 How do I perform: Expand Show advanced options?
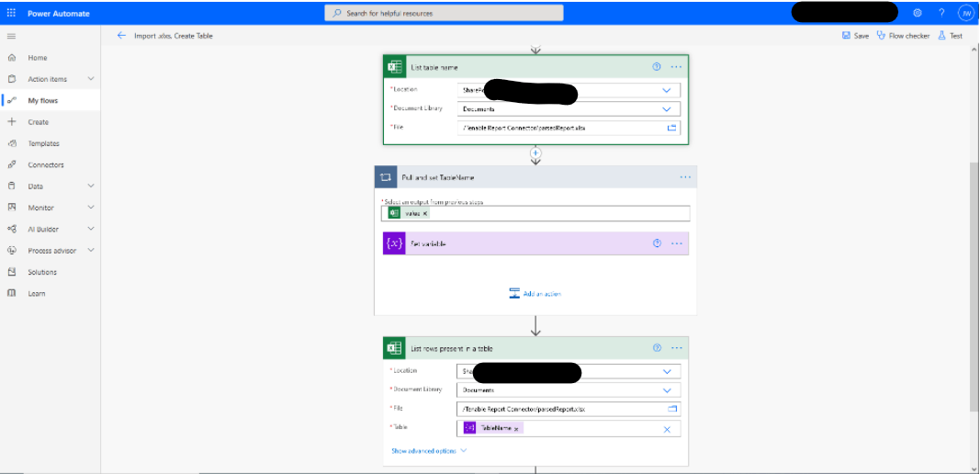(x=429, y=451)
